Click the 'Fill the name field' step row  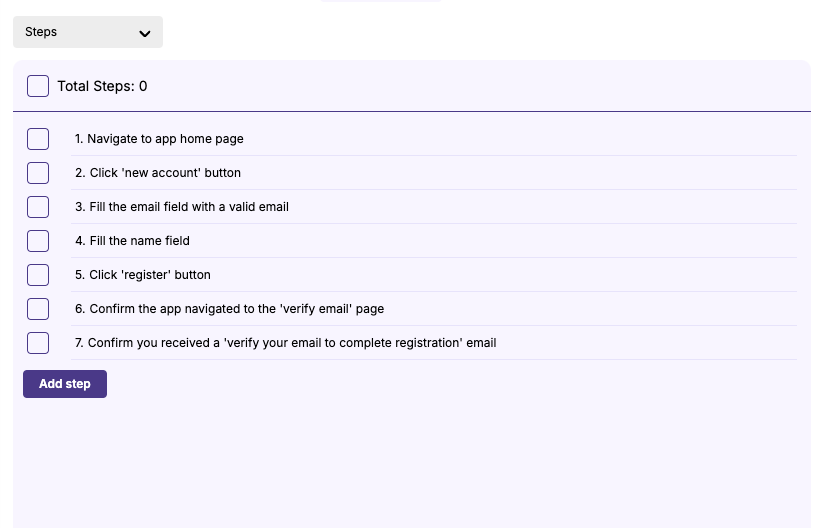click(434, 241)
